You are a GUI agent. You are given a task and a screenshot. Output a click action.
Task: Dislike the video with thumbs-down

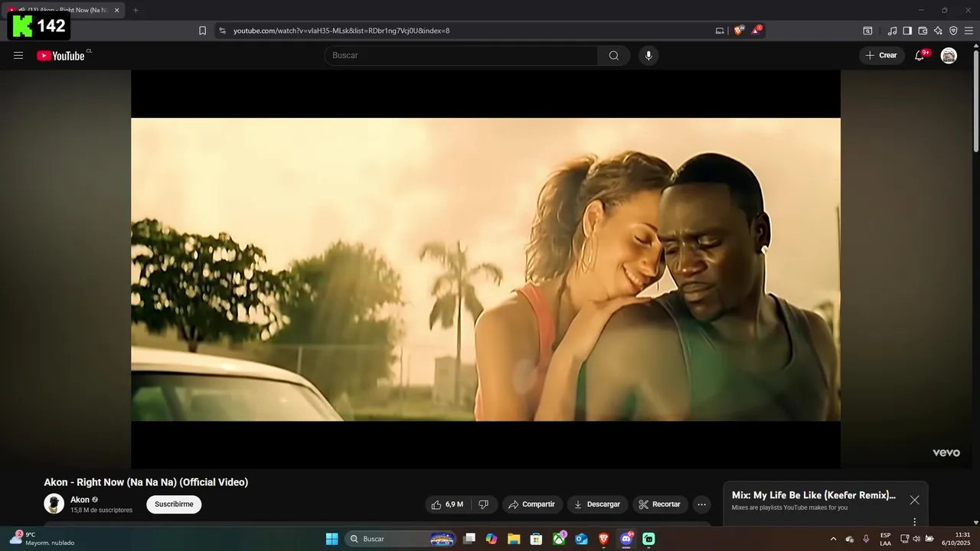(x=483, y=504)
